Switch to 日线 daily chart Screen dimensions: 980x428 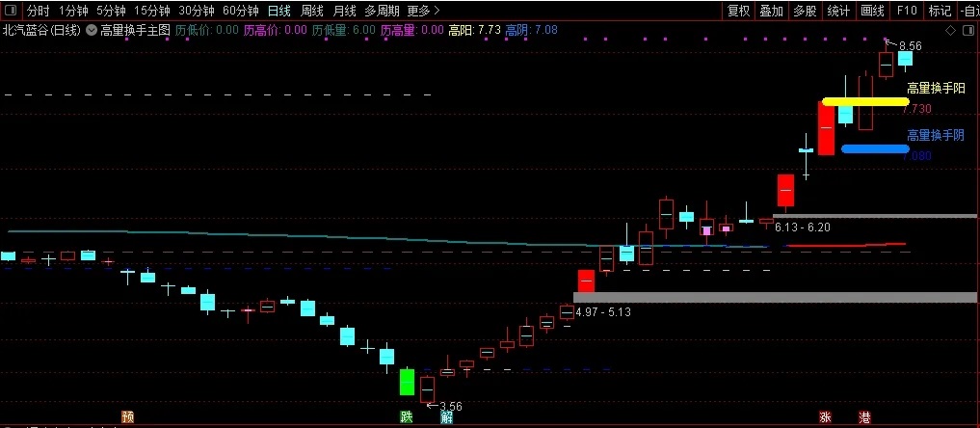pyautogui.click(x=278, y=11)
